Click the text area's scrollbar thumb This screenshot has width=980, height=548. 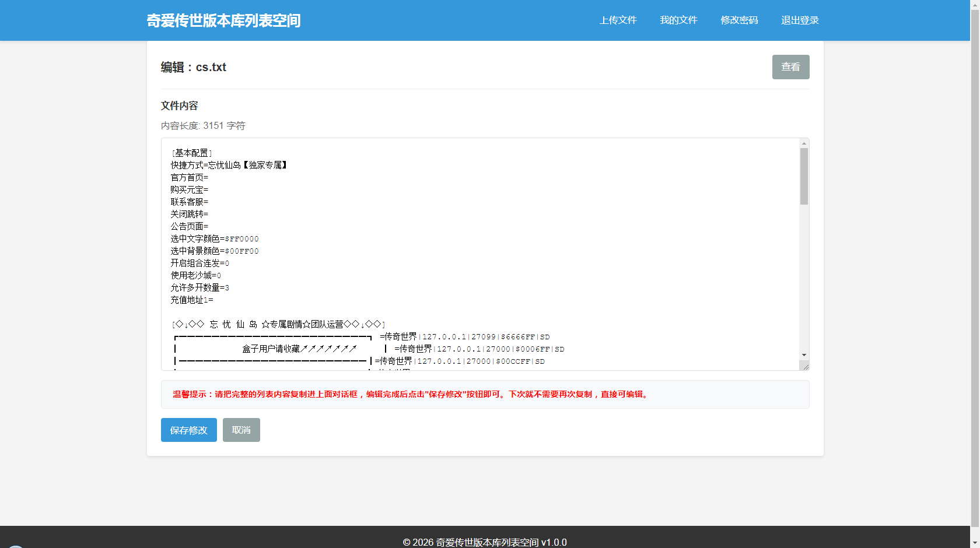coord(804,175)
